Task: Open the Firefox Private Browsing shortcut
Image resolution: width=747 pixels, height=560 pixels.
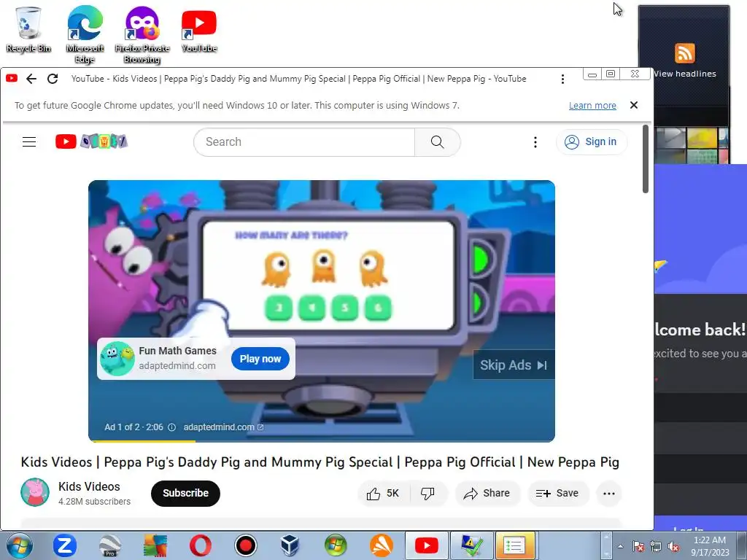Action: (x=142, y=34)
